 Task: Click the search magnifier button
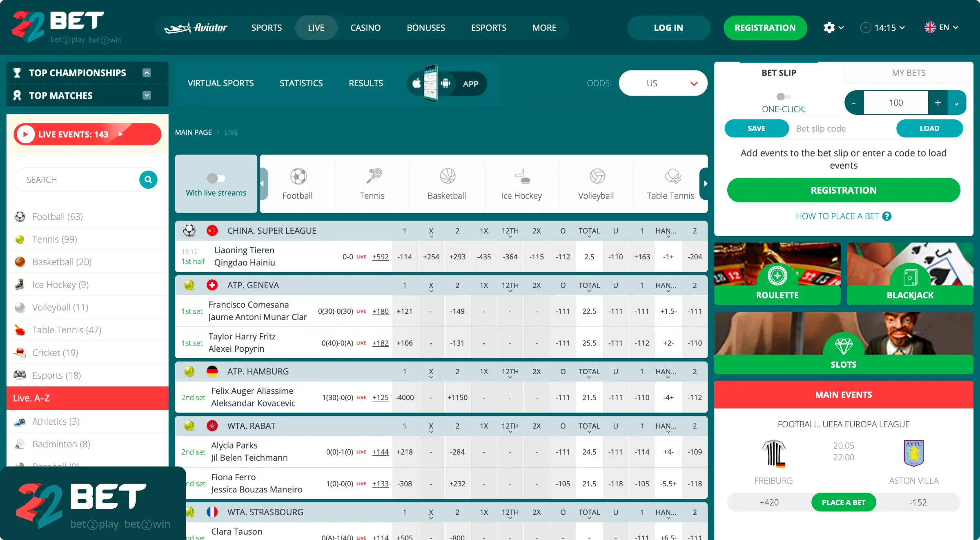pos(148,180)
